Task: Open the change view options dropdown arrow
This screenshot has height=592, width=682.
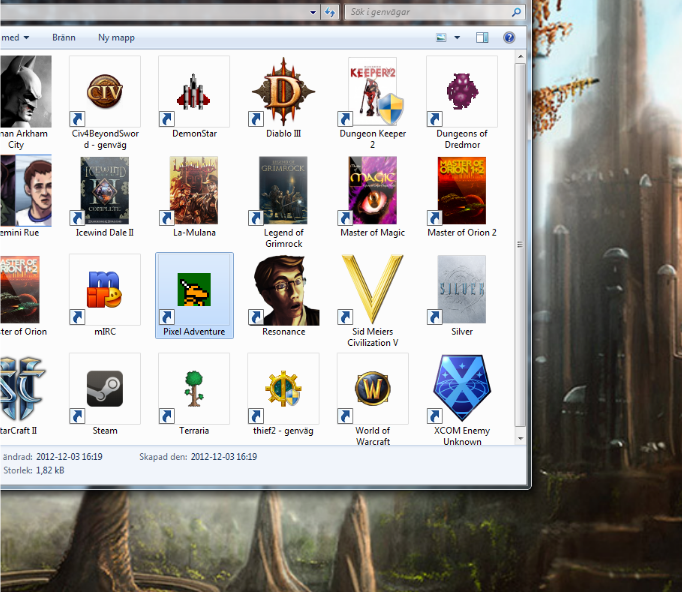Action: coord(457,38)
